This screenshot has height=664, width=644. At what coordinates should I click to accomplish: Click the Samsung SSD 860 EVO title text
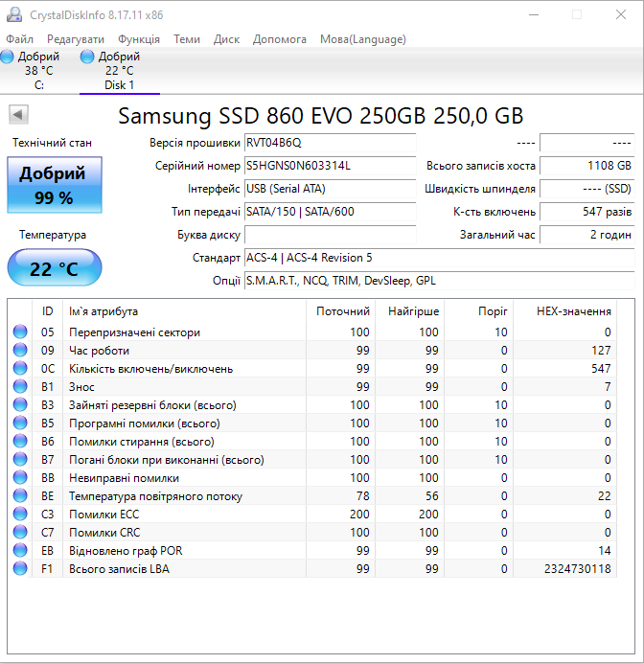[321, 116]
